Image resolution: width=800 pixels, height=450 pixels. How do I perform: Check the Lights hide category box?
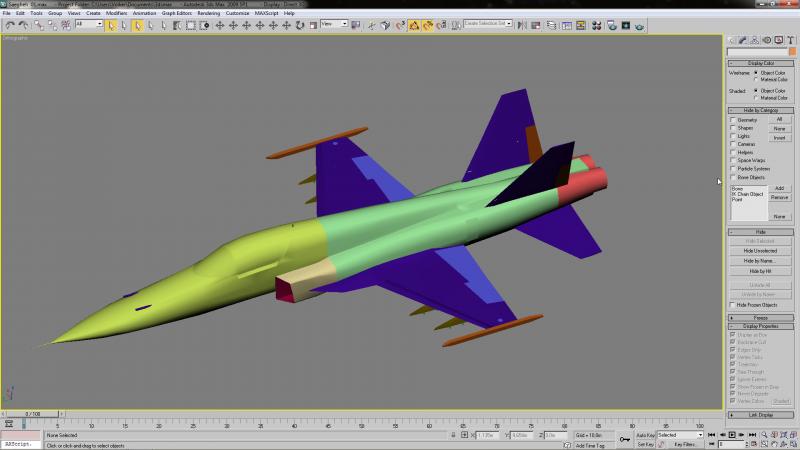click(733, 136)
